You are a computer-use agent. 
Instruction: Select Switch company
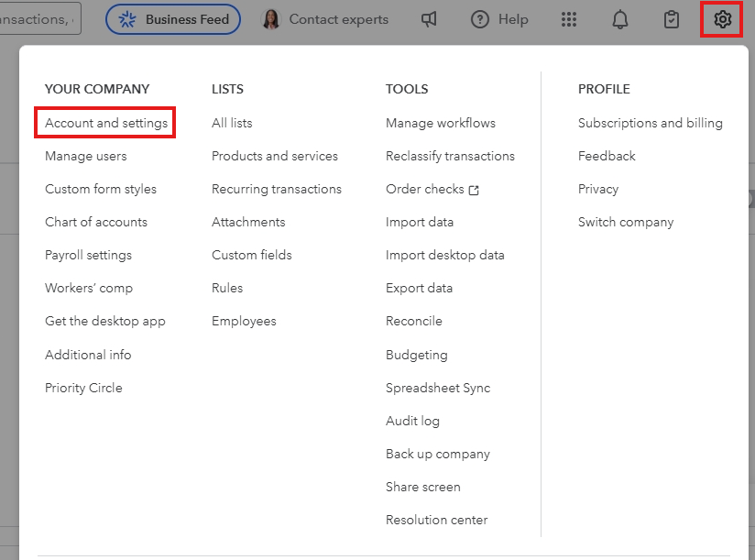pyautogui.click(x=626, y=222)
